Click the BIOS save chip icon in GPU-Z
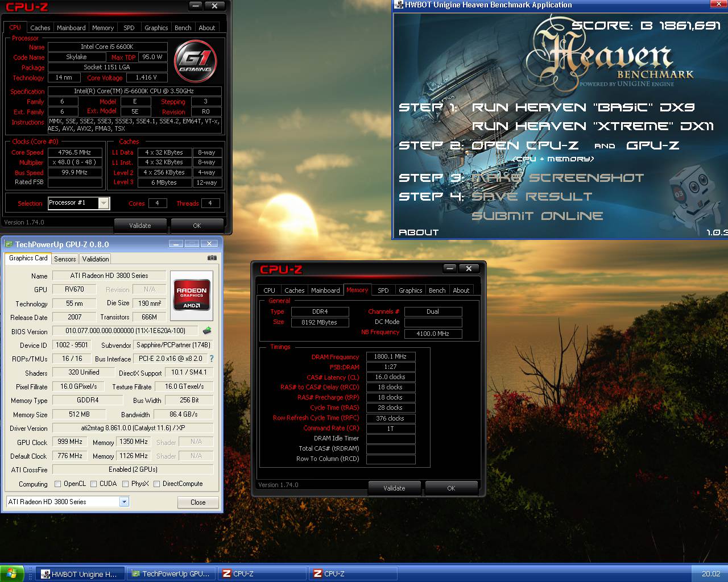 (207, 330)
